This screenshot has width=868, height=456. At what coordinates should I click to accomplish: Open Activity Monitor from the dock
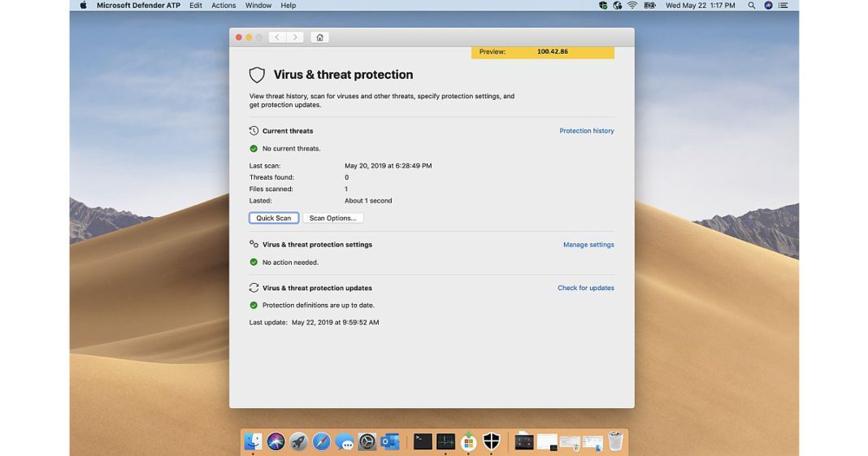point(445,441)
